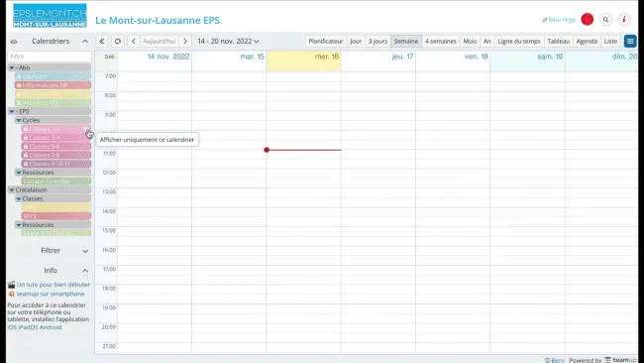Click the teamup logo in footer

pos(620,360)
